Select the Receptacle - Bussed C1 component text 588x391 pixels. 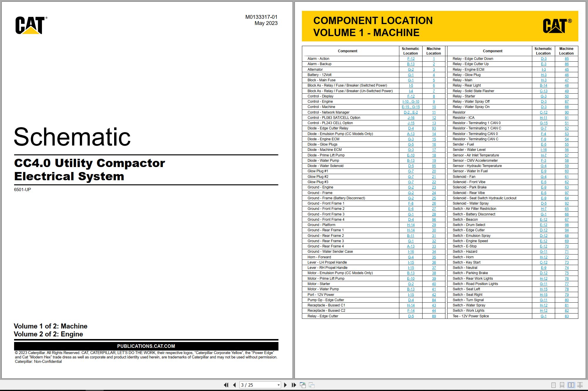tap(326, 305)
